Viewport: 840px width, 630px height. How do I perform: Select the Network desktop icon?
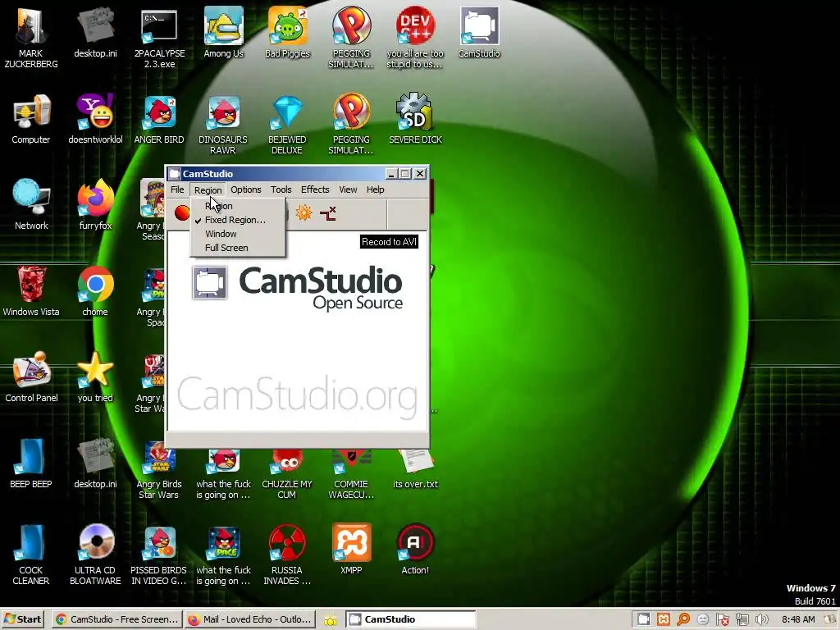pyautogui.click(x=31, y=205)
